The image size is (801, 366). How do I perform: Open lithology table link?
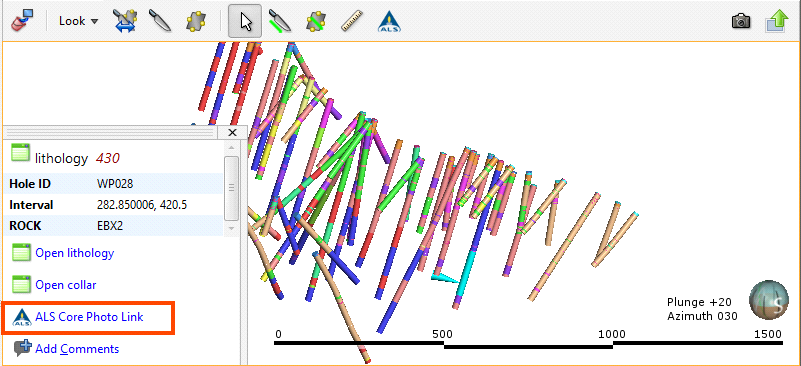(x=75, y=253)
